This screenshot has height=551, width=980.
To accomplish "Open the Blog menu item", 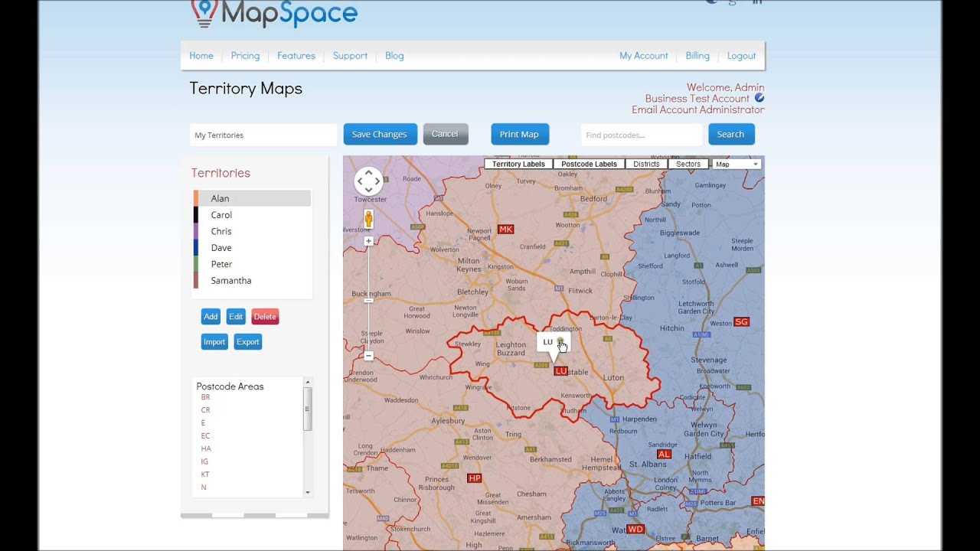I will point(394,56).
